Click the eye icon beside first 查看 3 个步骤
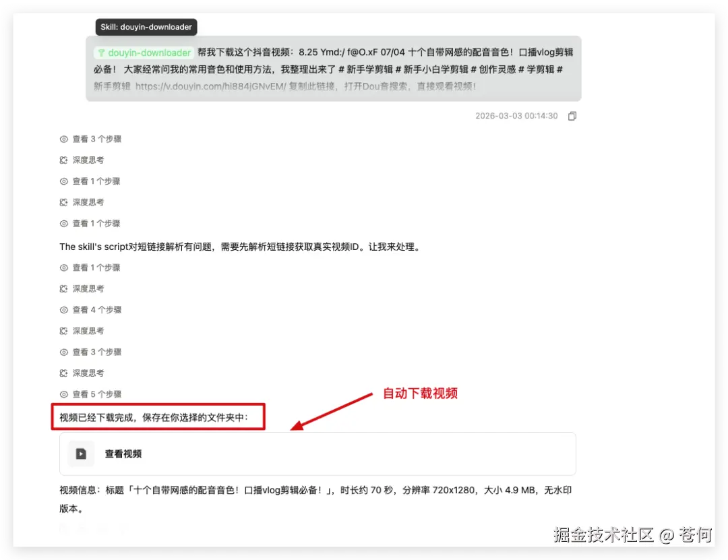 (x=63, y=139)
